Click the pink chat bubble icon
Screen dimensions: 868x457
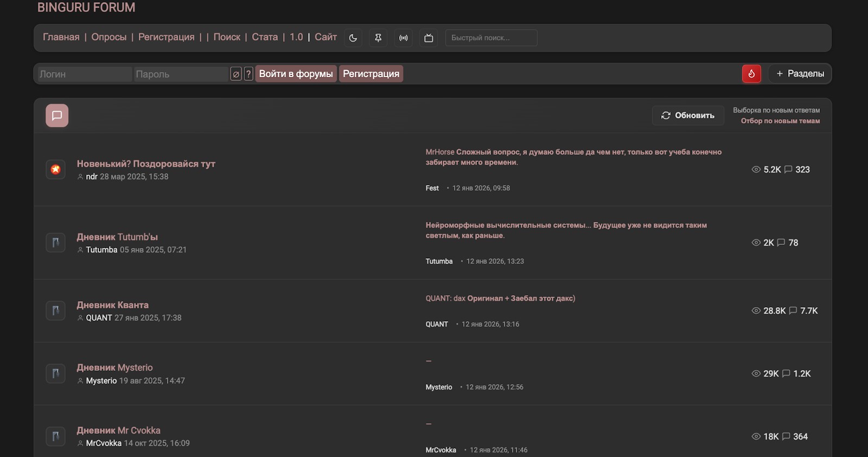click(57, 116)
